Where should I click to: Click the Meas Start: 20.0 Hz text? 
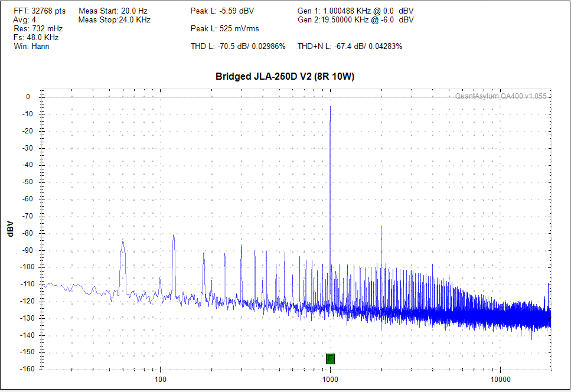113,11
